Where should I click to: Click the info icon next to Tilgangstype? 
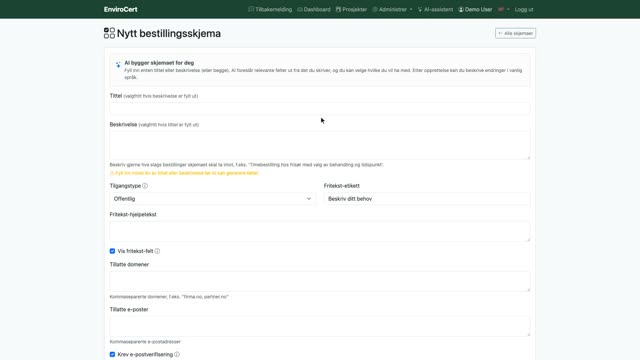pyautogui.click(x=145, y=186)
